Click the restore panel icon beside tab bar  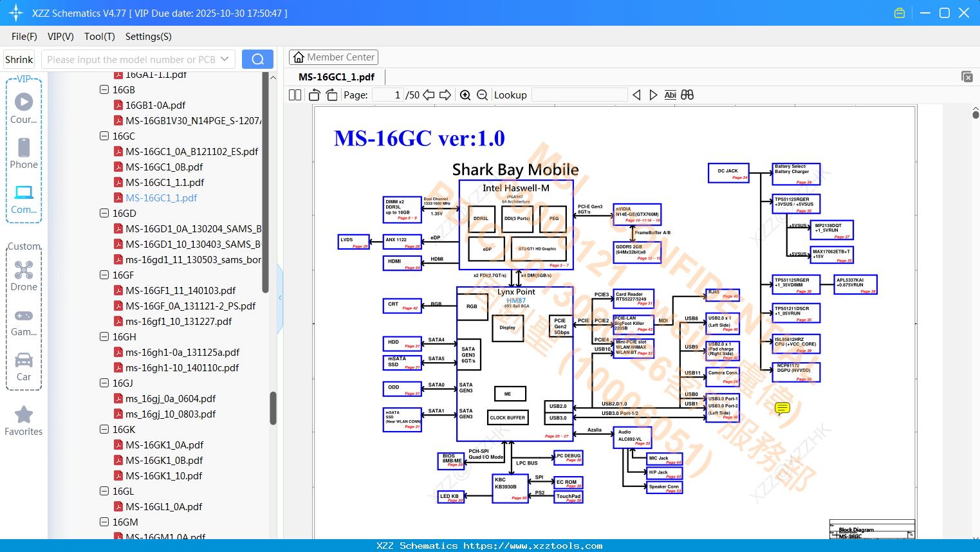coord(967,77)
